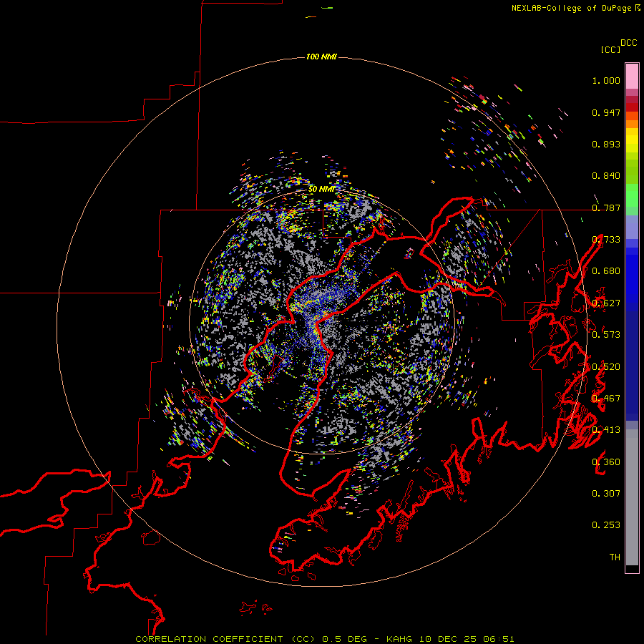This screenshot has height=644, width=644.
Task: Select the 0.360 color bar value
Action: (606, 462)
